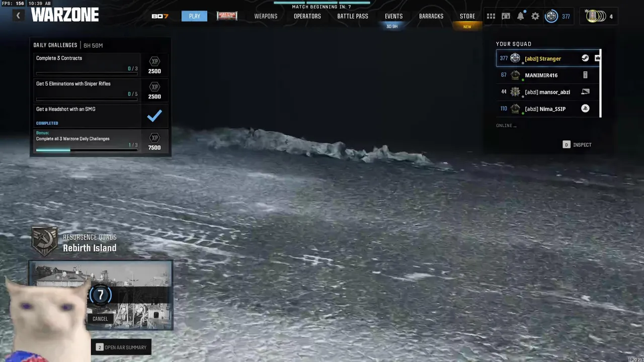644x362 pixels.
Task: Select squad member [abzi] Nima_SSIP
Action: pos(548,109)
